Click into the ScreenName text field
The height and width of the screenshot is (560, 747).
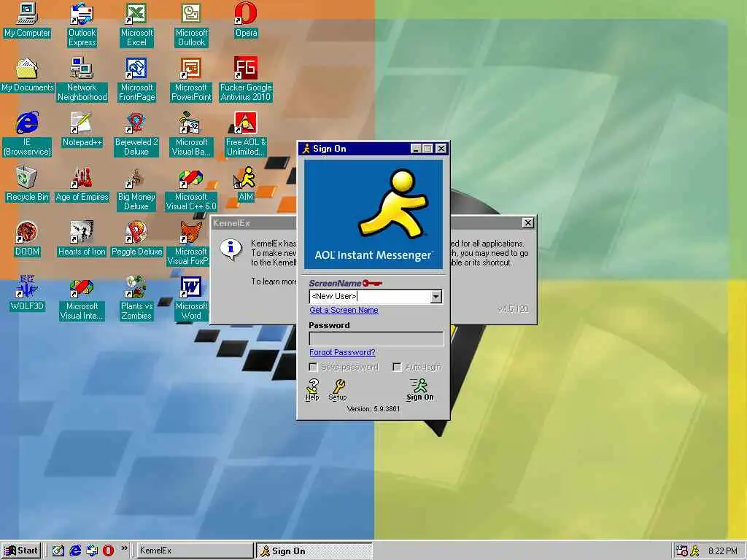[370, 297]
